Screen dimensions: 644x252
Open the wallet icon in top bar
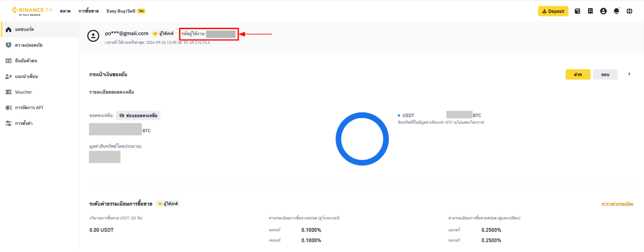point(577,11)
